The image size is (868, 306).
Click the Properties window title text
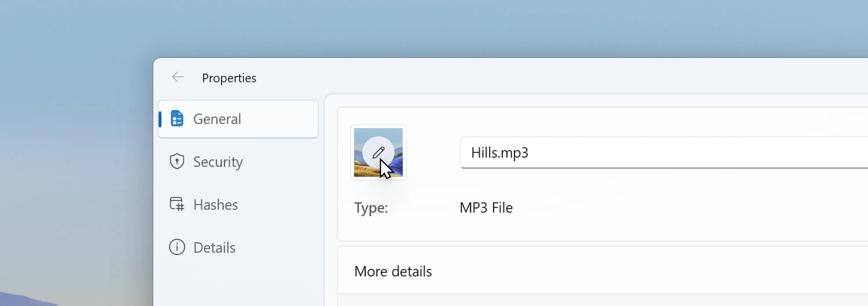tap(229, 78)
